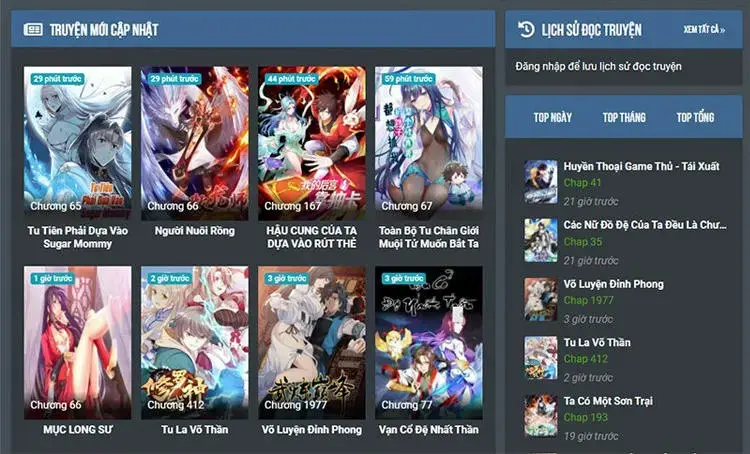Click Toàn Bộ Tu Chân Giới Muội Tử title
Viewport: 750px width, 454px height.
(x=429, y=237)
